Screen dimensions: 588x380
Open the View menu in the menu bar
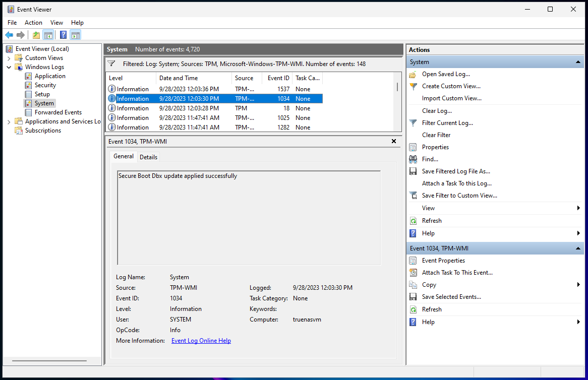(56, 23)
